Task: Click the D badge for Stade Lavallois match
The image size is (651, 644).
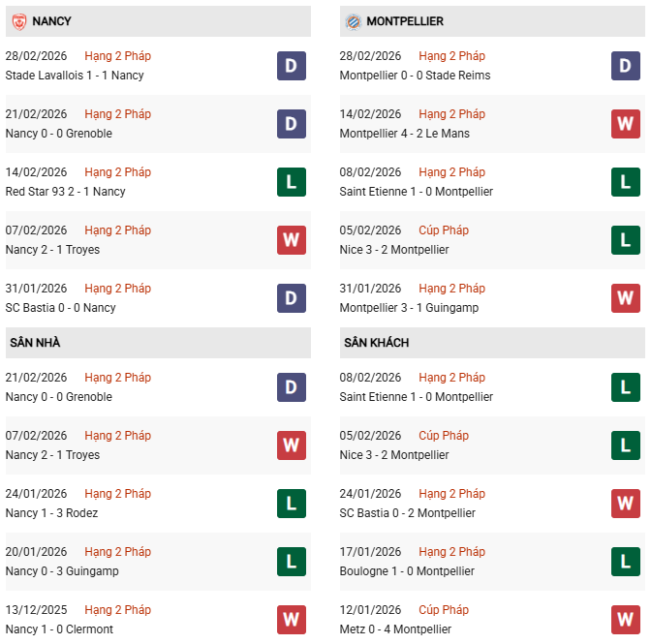Action: coord(291,66)
